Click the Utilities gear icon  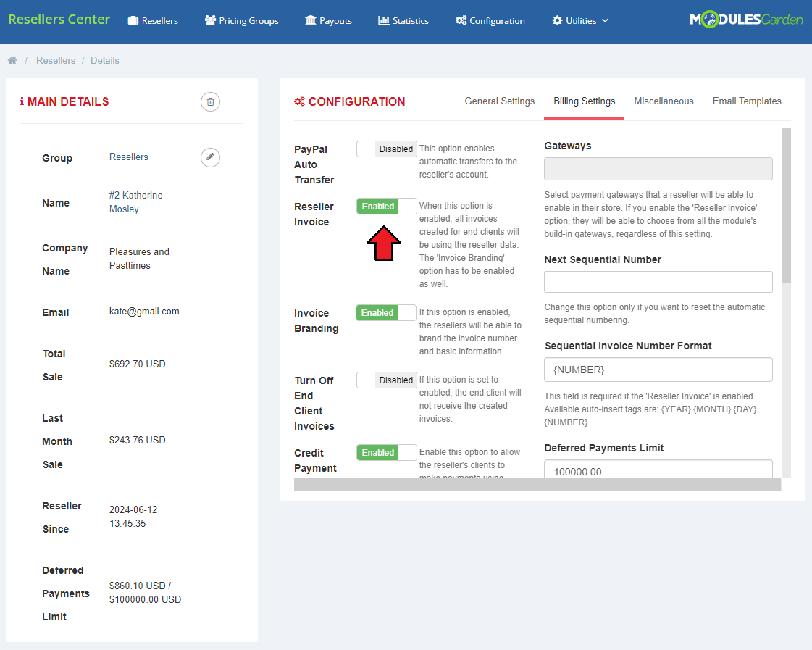pos(557,21)
